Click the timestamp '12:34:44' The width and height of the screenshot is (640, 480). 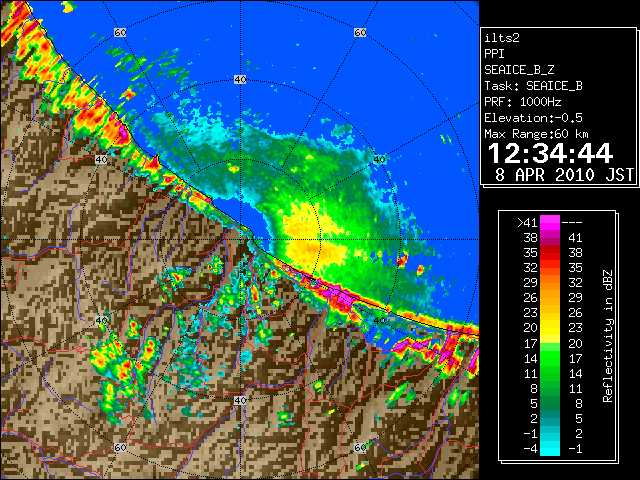tap(551, 153)
